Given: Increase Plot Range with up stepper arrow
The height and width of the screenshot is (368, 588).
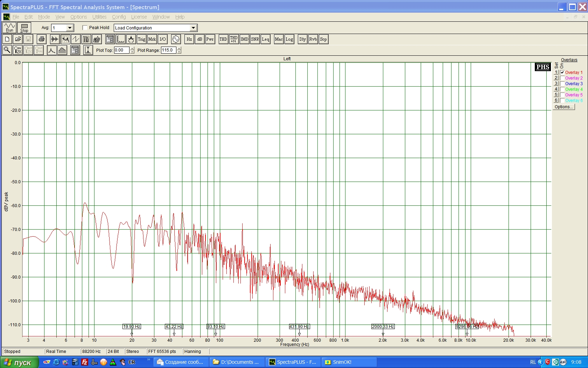Looking at the screenshot, I should [x=179, y=48].
